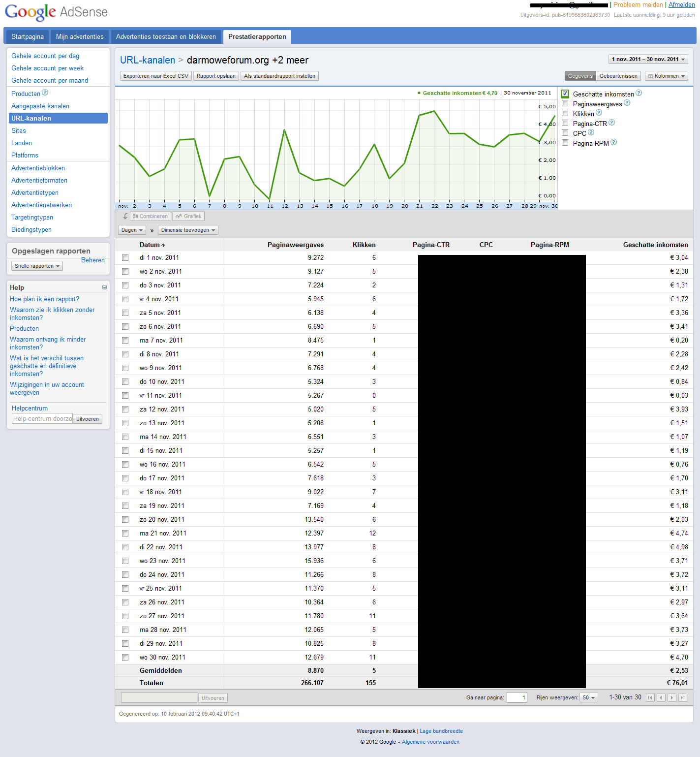
Task: Open help icon next to Geschatte inkomsten
Action: point(639,93)
